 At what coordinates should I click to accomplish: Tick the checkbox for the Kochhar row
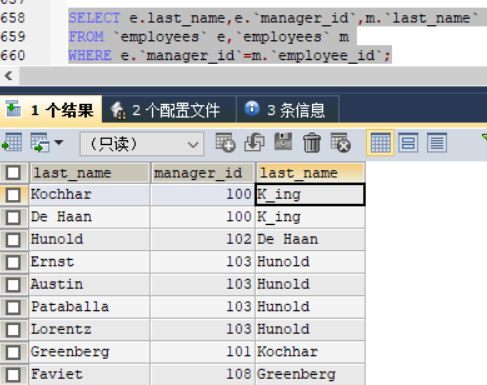click(x=13, y=195)
